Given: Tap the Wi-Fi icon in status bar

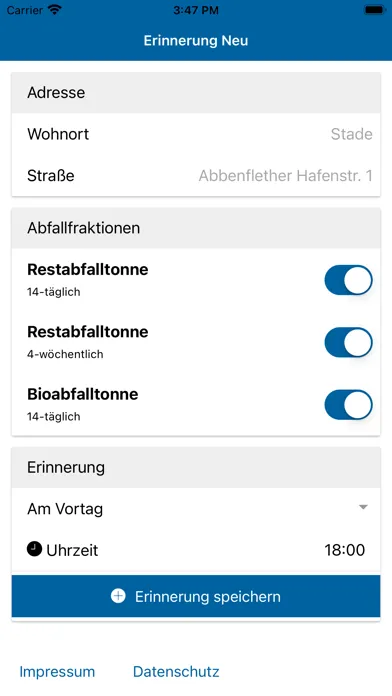Looking at the screenshot, I should point(55,10).
